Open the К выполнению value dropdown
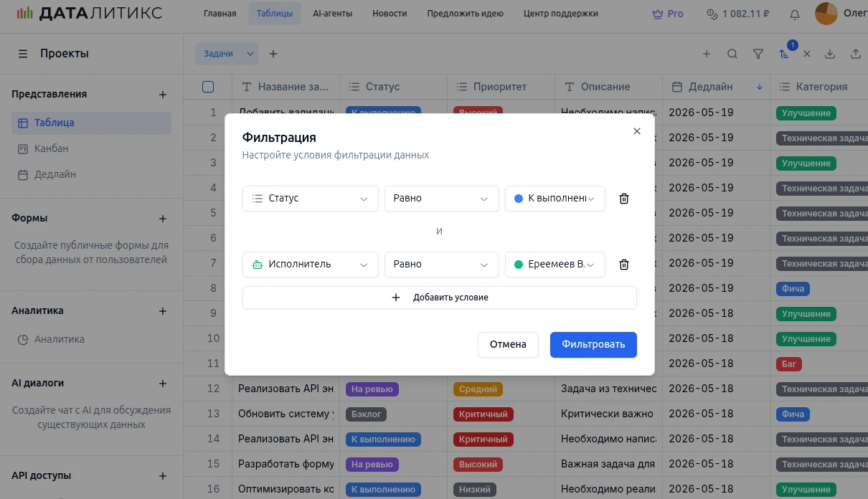Screen dimensions: 868x499 555,199
